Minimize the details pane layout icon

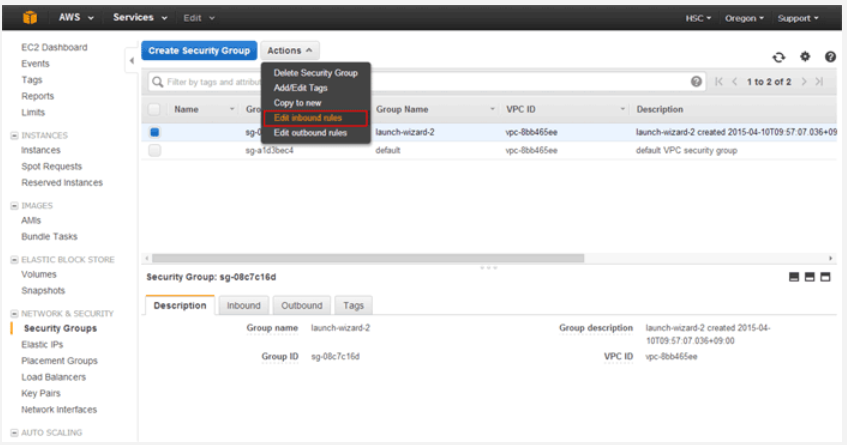(794, 277)
